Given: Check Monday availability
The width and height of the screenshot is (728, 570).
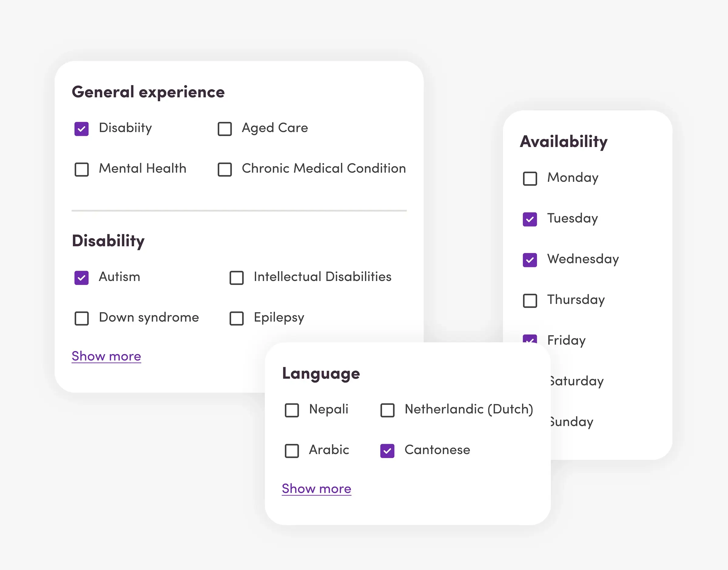Looking at the screenshot, I should (530, 179).
